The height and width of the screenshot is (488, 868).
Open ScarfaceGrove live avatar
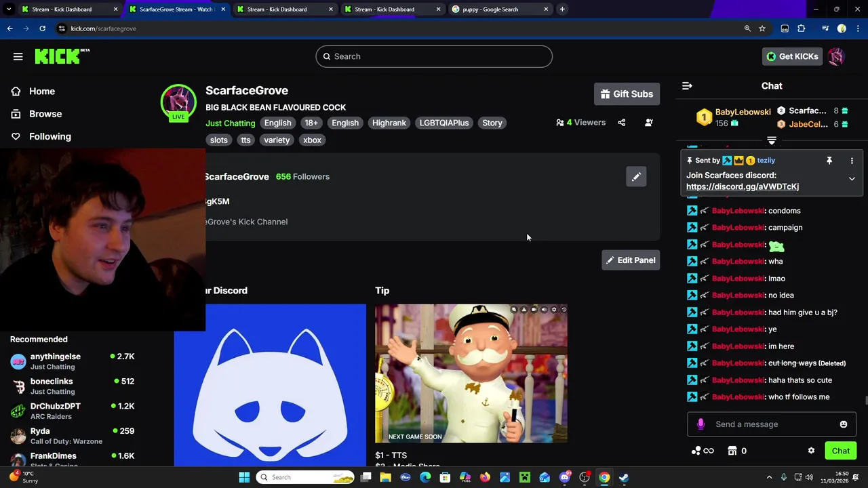coord(178,102)
